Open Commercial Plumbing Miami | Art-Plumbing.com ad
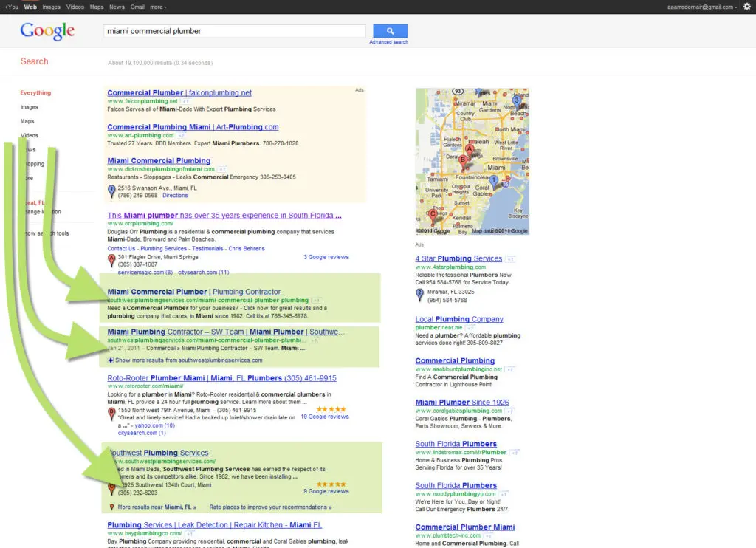 tap(193, 127)
